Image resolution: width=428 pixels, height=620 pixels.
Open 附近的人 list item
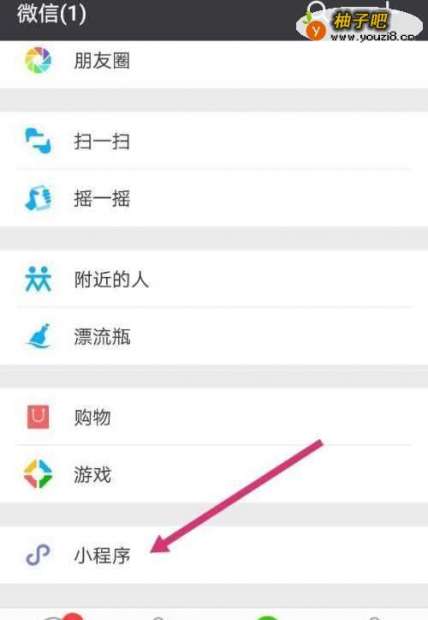point(214,279)
